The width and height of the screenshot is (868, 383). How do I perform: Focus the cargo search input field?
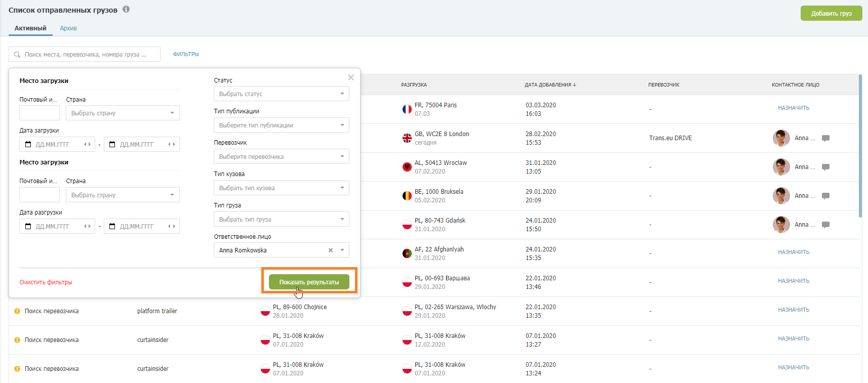click(x=85, y=54)
